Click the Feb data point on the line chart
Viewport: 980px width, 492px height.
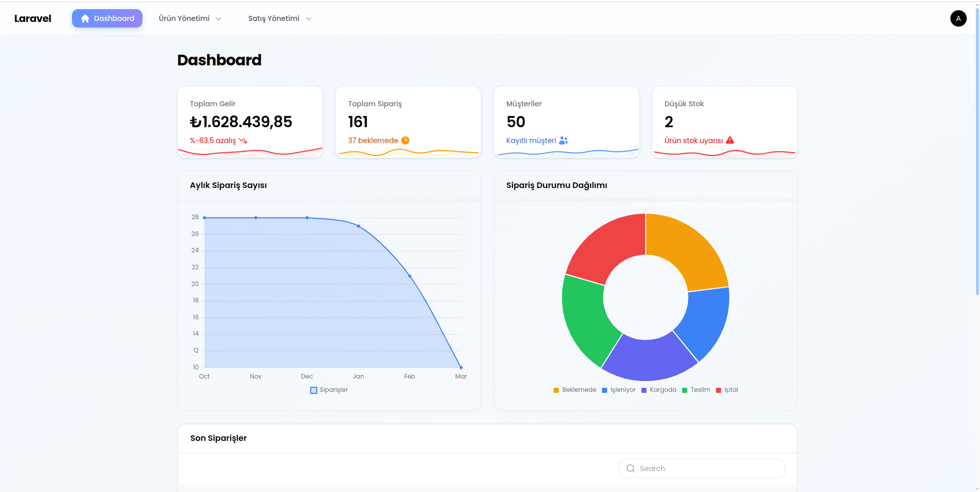[410, 276]
